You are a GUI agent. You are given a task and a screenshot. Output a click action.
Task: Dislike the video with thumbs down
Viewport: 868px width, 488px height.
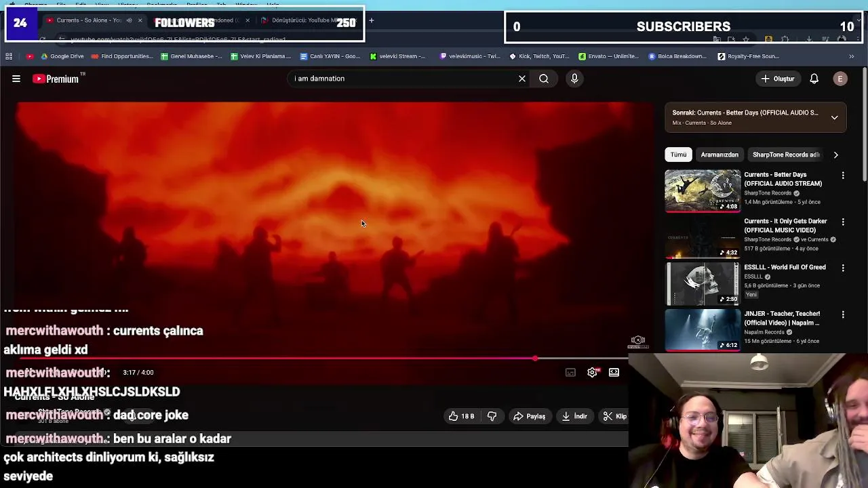click(x=492, y=416)
